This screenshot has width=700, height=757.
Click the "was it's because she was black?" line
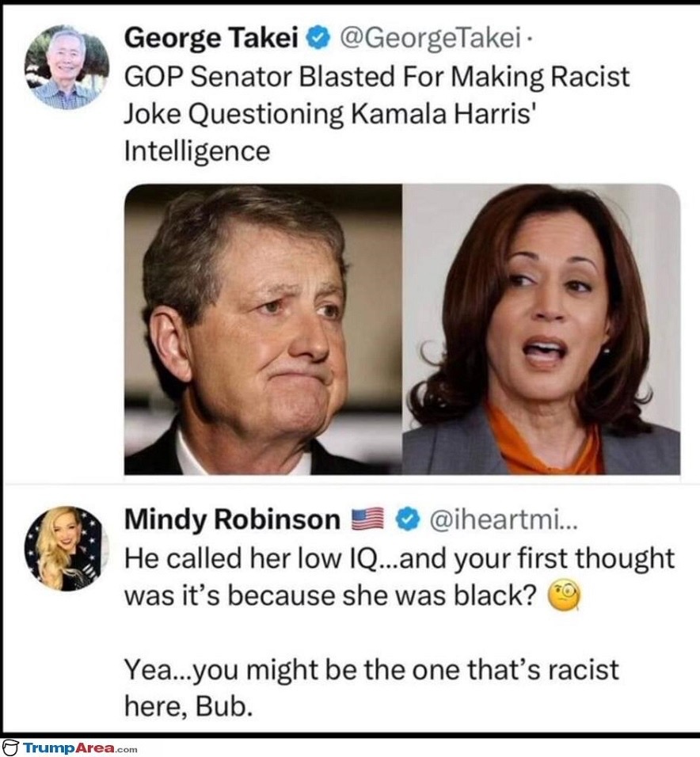pyautogui.click(x=331, y=596)
